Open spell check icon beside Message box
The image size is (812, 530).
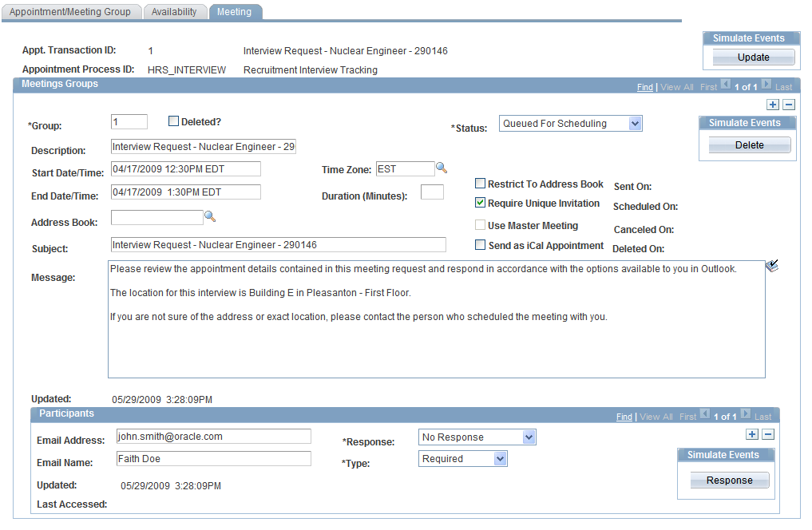click(772, 266)
